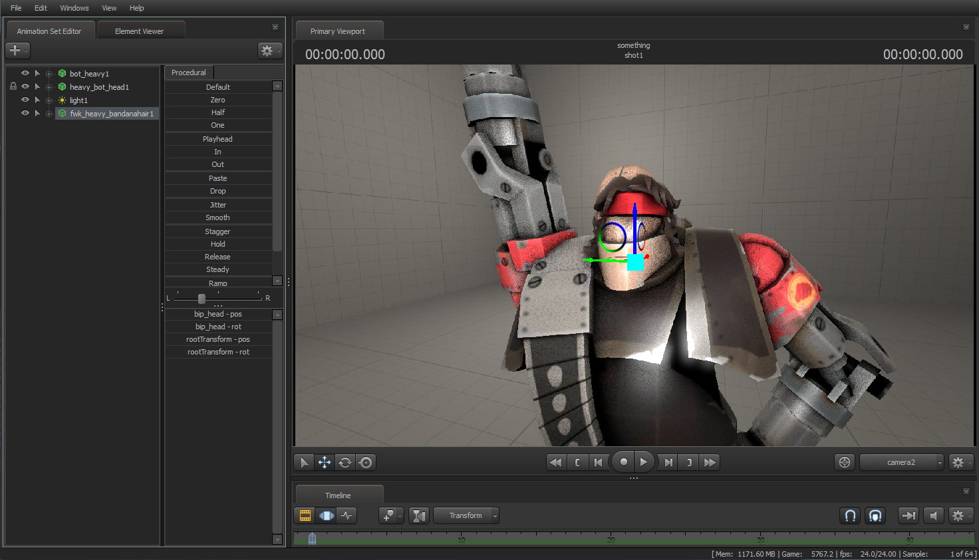Open the Transform dropdown in timeline
The image size is (979, 560).
(x=466, y=515)
